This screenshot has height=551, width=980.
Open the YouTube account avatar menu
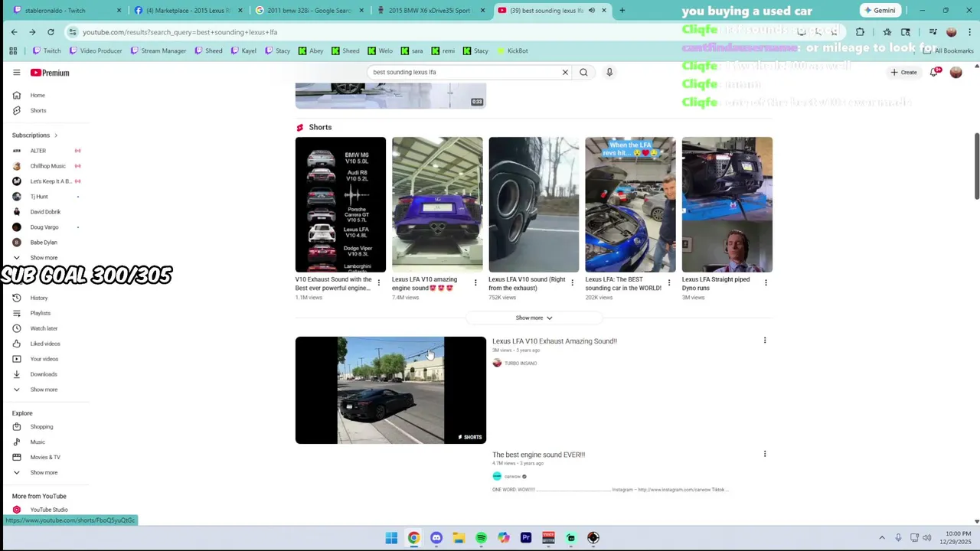(x=955, y=72)
